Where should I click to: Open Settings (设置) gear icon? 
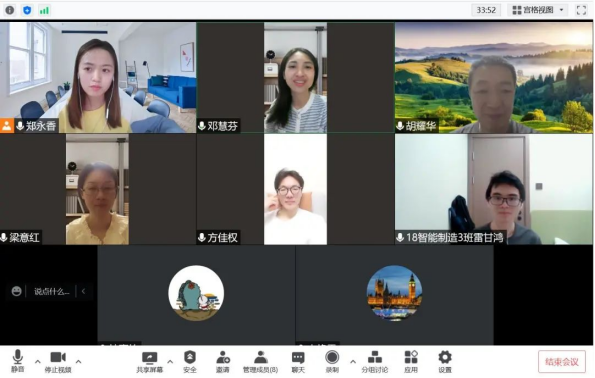click(445, 362)
